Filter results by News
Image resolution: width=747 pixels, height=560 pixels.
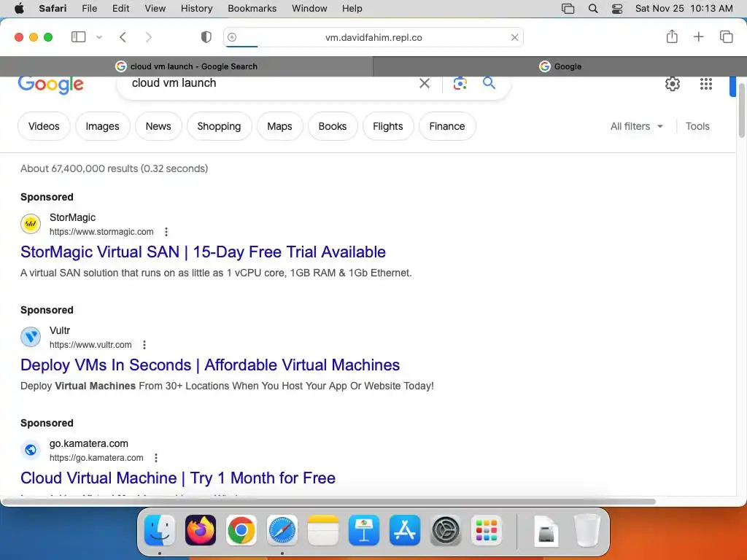pyautogui.click(x=158, y=126)
